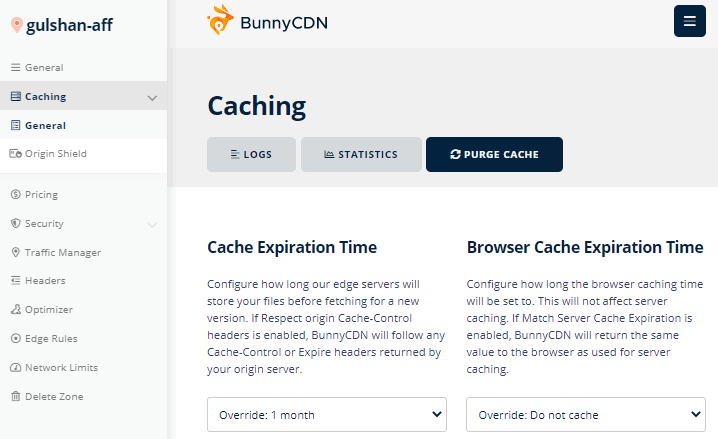Click the BunnyCDN brand name text
The height and width of the screenshot is (439, 718).
[x=284, y=22]
